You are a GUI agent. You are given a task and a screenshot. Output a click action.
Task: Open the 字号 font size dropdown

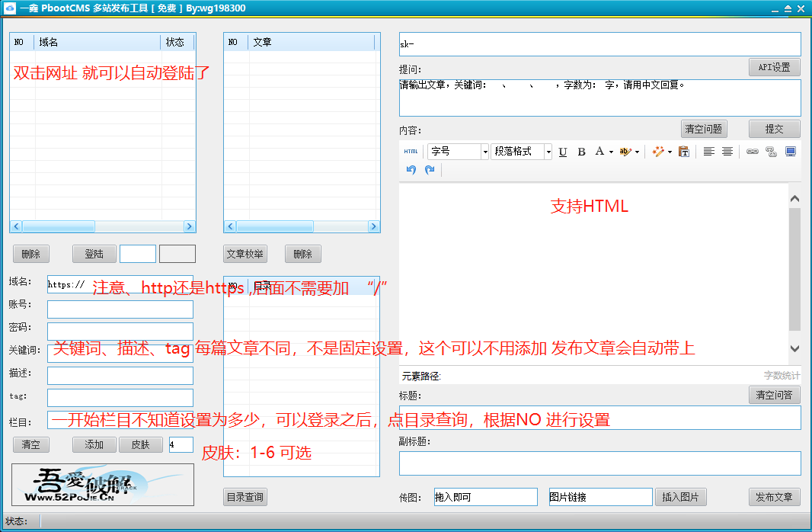point(485,152)
